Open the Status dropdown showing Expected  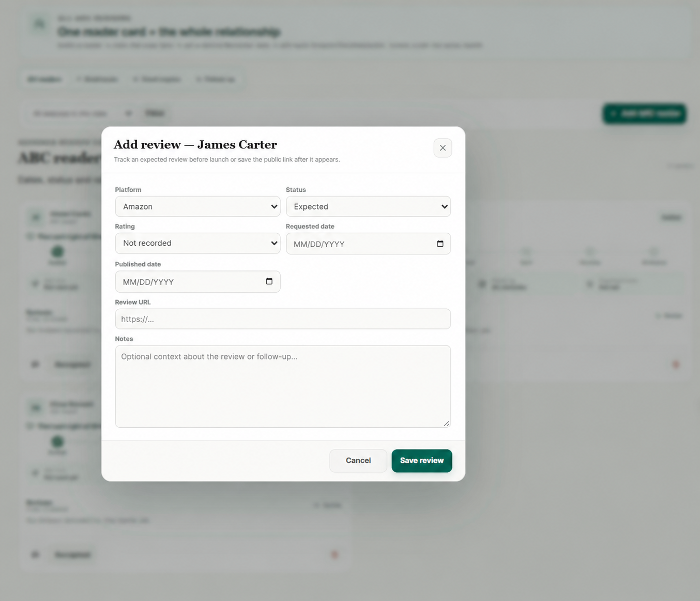click(368, 206)
